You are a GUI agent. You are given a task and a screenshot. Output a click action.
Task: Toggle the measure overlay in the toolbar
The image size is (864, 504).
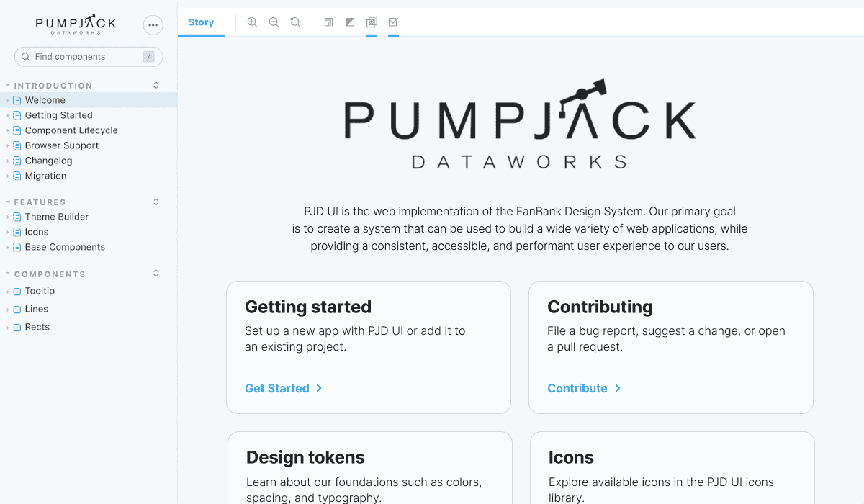pyautogui.click(x=372, y=22)
